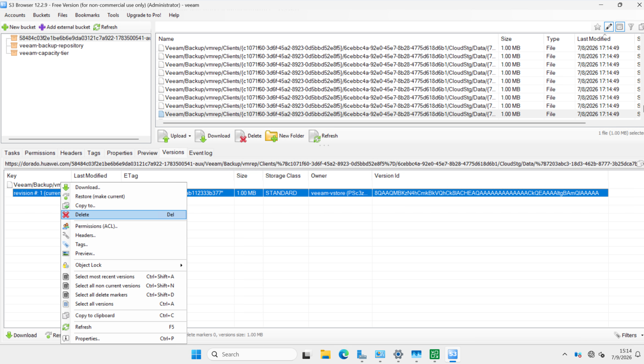Viewport: 644px width, 364px height.
Task: Click the New bucket toolbar button
Action: (19, 27)
